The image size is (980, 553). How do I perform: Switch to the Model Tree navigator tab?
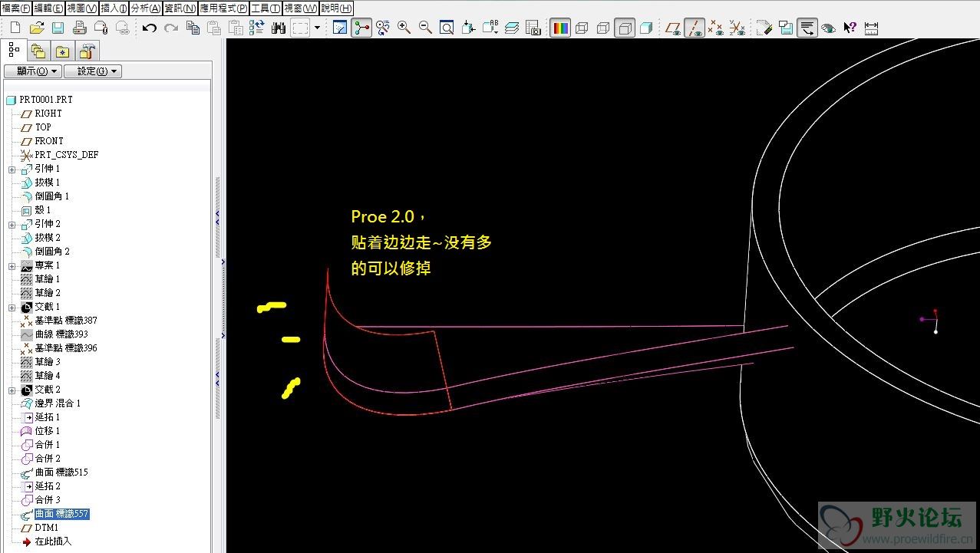coord(14,51)
